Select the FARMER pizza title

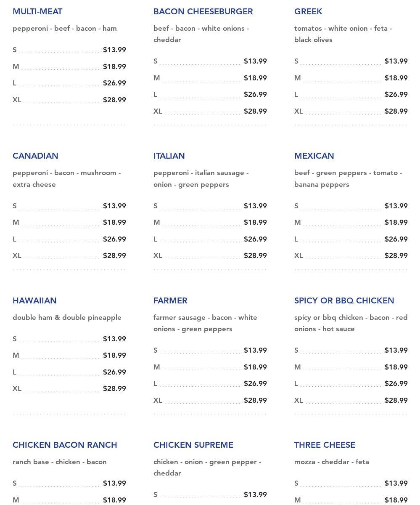click(x=170, y=301)
